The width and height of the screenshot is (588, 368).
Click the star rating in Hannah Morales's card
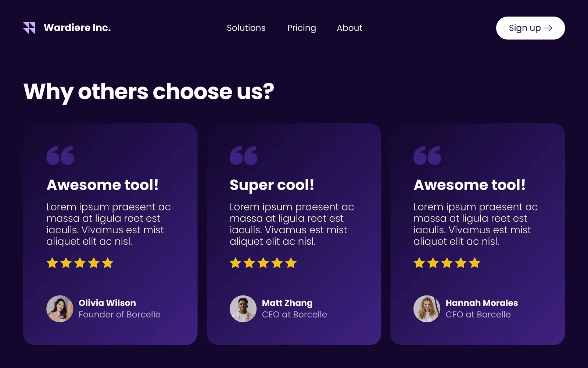(447, 263)
